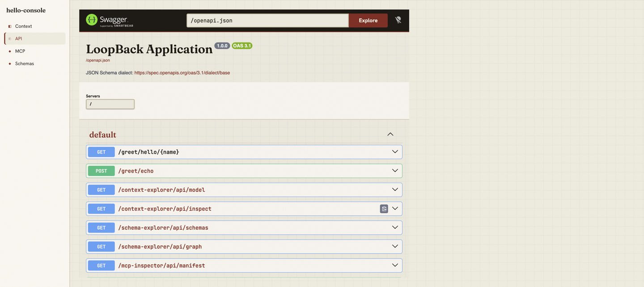
Task: Click the LoopBack Application heading
Action: 149,49
